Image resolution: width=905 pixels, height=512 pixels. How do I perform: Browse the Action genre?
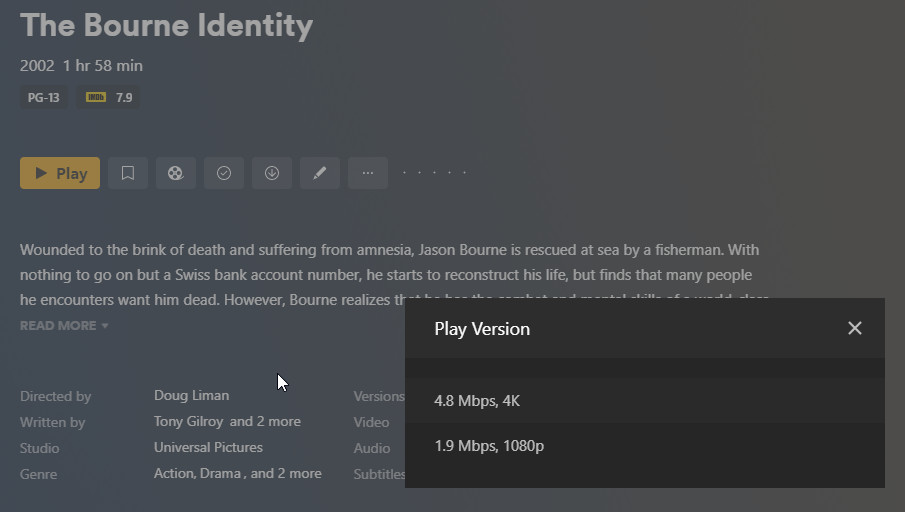pyautogui.click(x=175, y=473)
